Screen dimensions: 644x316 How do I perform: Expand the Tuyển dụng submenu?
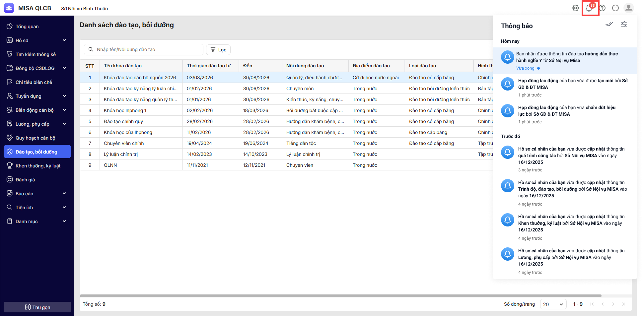click(x=37, y=96)
